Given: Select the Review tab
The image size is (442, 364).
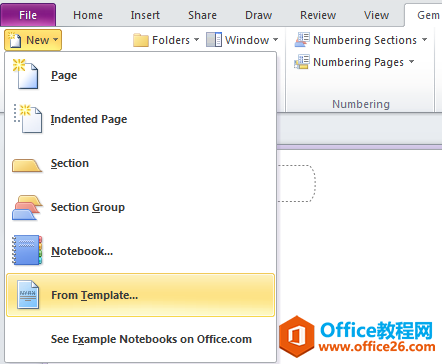Looking at the screenshot, I should coord(318,15).
